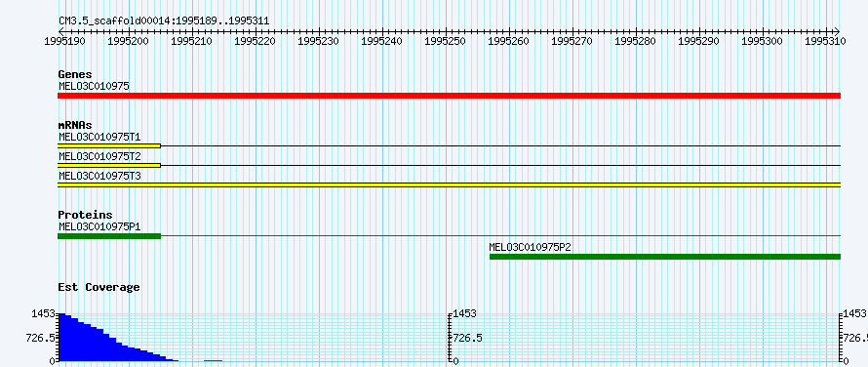The image size is (868, 367).
Task: Open the MELO3C010975T1 mRNA label
Action: [x=100, y=137]
